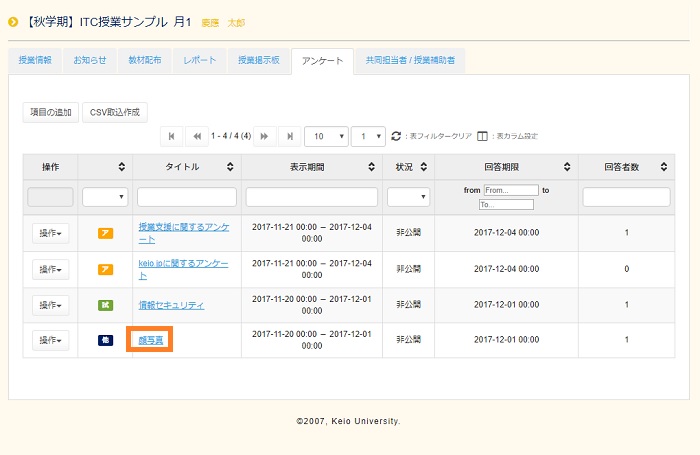Image resolution: width=700 pixels, height=455 pixels.
Task: Go to the first page of results
Action: pos(171,136)
